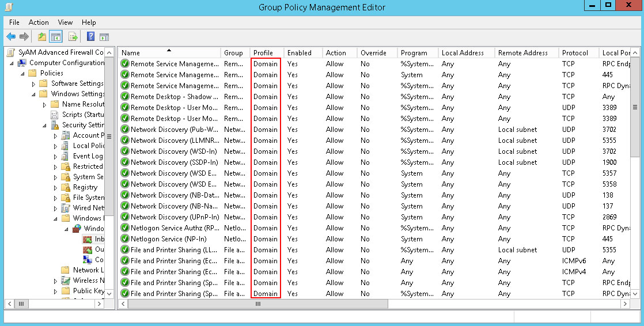Image resolution: width=644 pixels, height=326 pixels.
Task: Click green check icon of Netlogon Service (NP-In)
Action: (124, 239)
